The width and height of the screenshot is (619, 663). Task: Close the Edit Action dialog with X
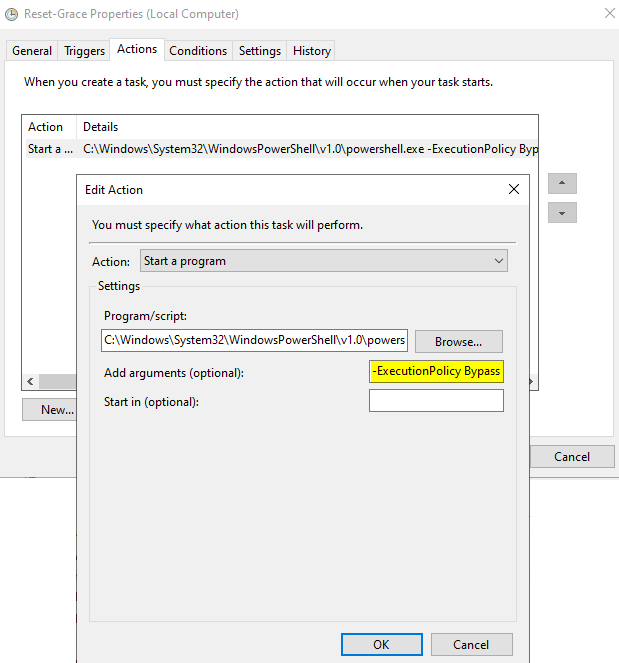pos(514,189)
